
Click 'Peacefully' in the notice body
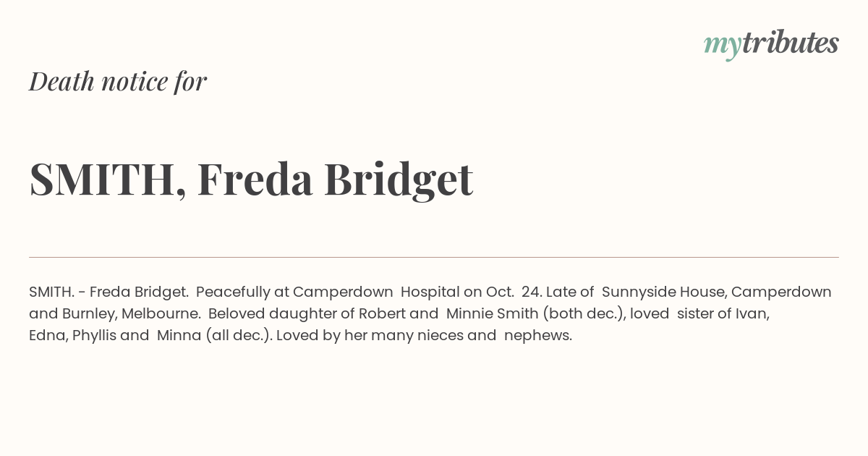pos(233,292)
